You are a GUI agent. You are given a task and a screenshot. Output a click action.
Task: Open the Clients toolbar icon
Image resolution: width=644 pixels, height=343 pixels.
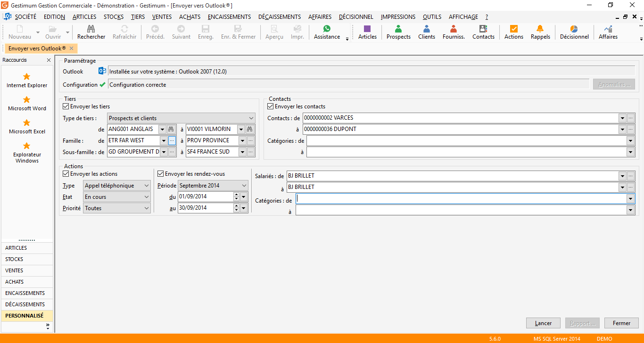click(x=426, y=29)
